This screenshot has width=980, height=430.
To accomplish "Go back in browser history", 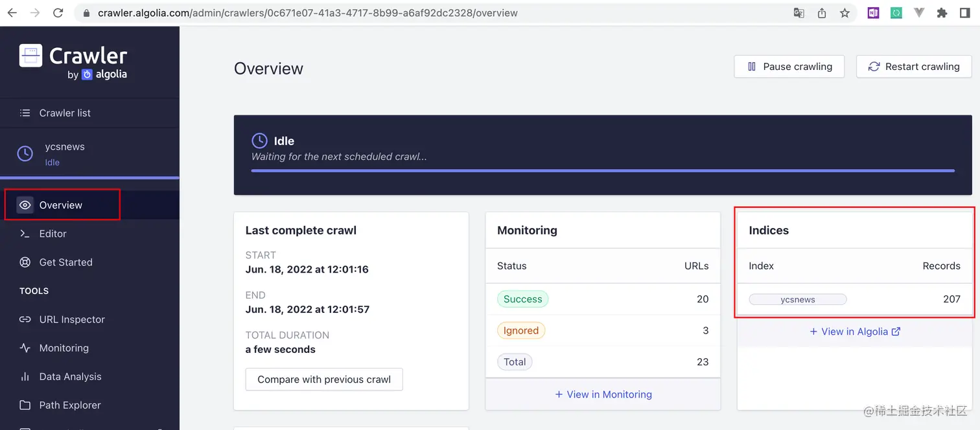I will [x=12, y=13].
